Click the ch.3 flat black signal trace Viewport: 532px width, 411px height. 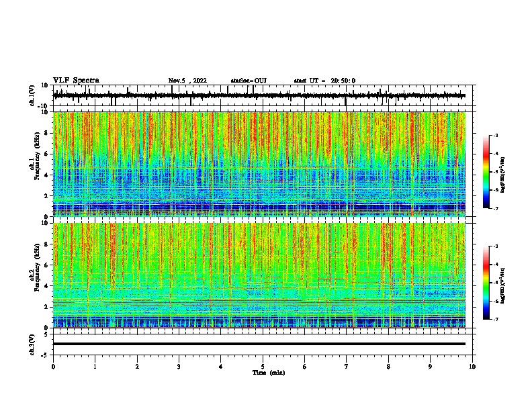(x=259, y=344)
